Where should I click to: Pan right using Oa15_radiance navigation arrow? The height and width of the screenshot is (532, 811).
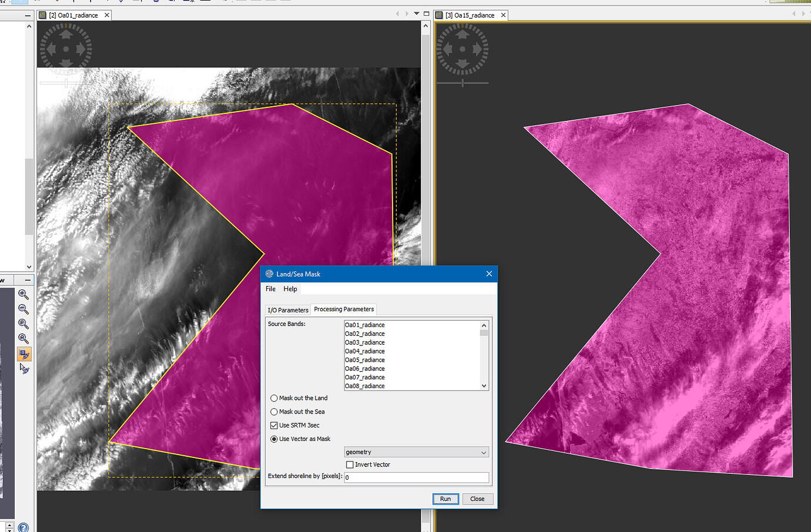coord(478,49)
